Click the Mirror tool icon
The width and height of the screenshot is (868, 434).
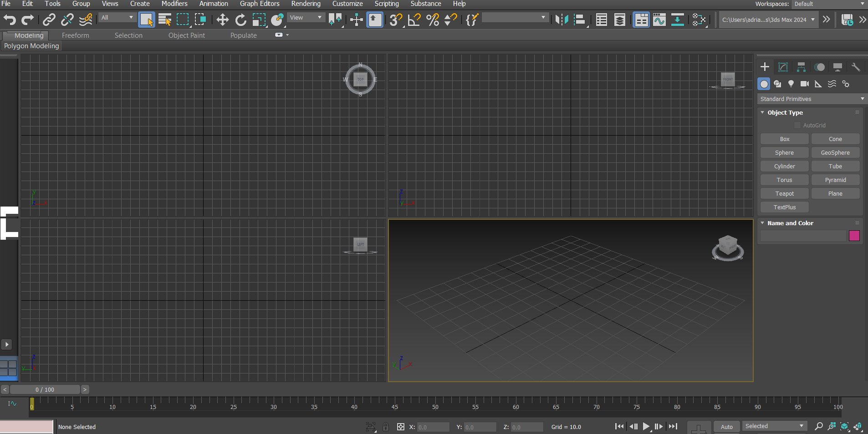point(562,20)
